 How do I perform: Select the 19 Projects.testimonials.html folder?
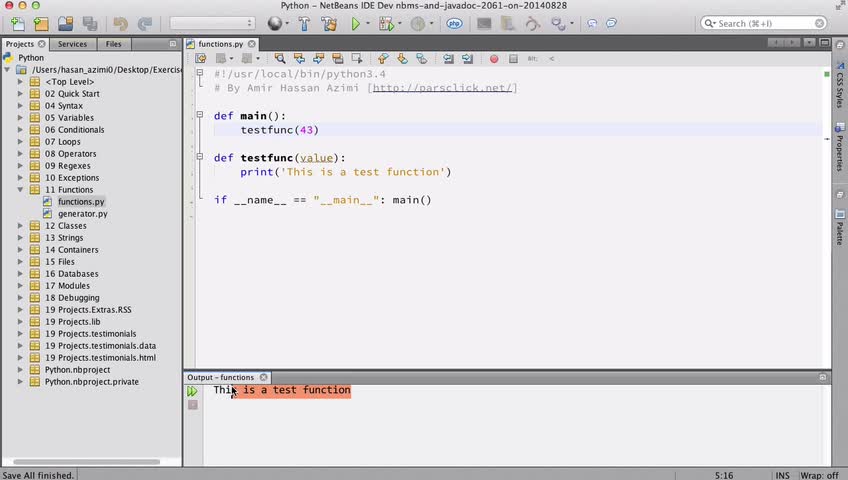[x=100, y=357]
